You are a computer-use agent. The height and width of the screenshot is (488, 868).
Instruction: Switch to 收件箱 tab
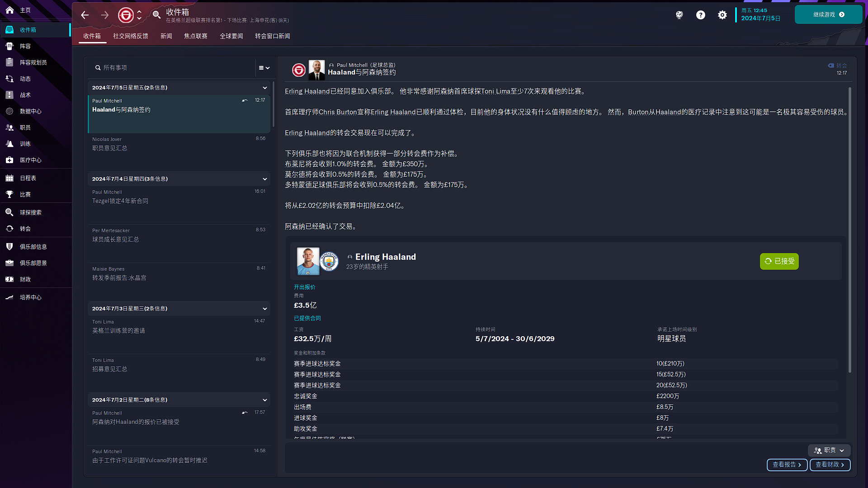click(92, 36)
